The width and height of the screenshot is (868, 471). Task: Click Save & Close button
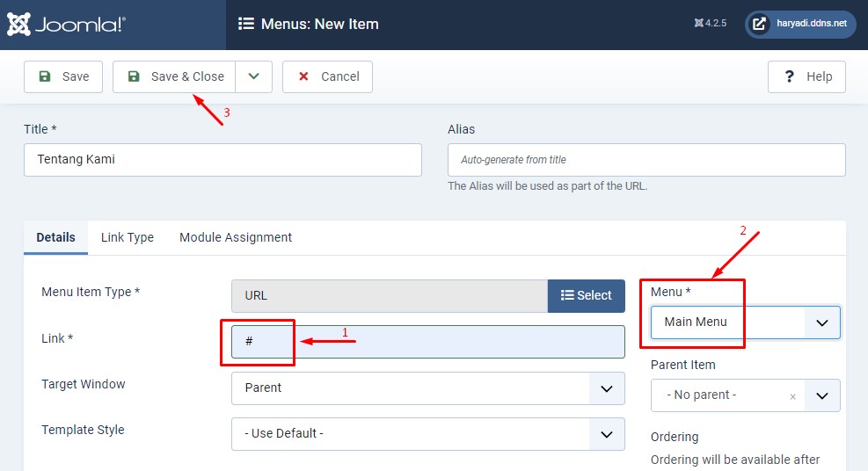point(175,76)
